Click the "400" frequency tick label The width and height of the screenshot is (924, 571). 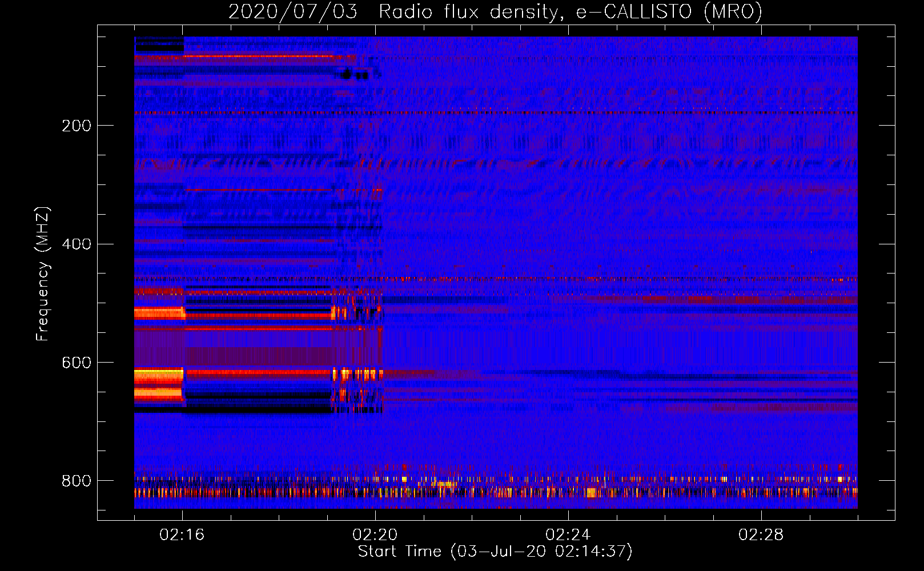[x=77, y=244]
